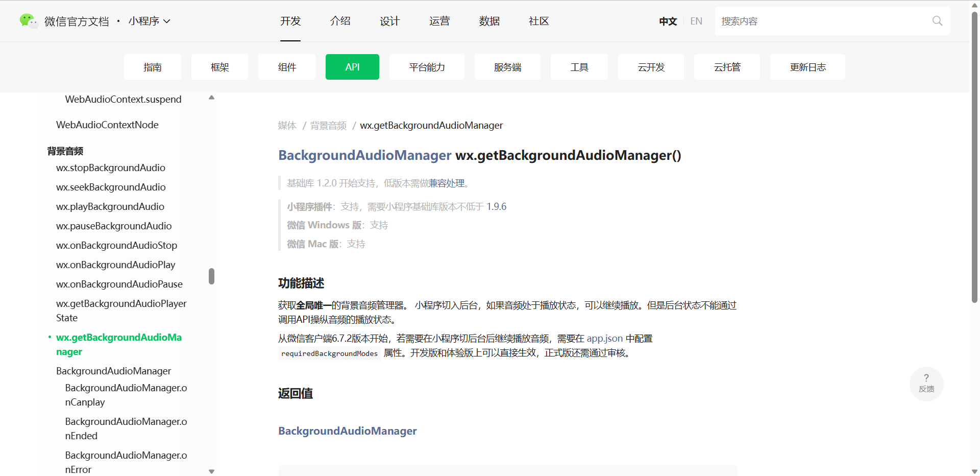
Task: Open wx.onBackgroundAudioStop sidebar entry
Action: [x=116, y=245]
